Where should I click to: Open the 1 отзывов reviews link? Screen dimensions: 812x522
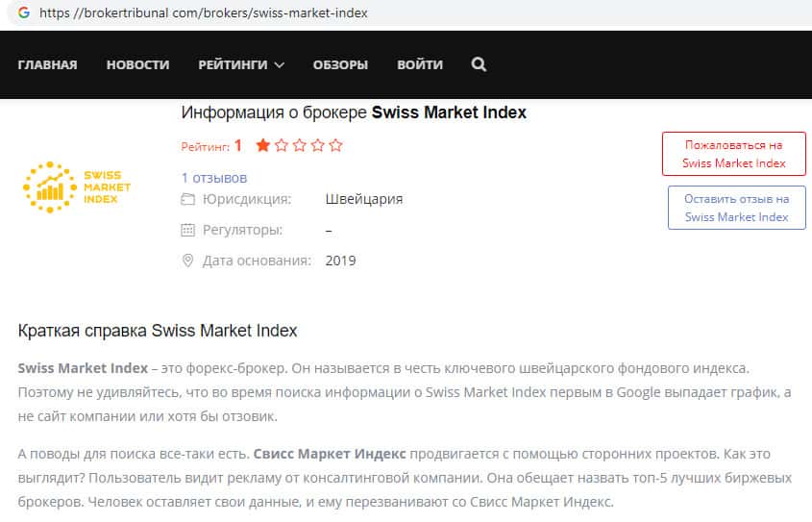click(x=214, y=178)
